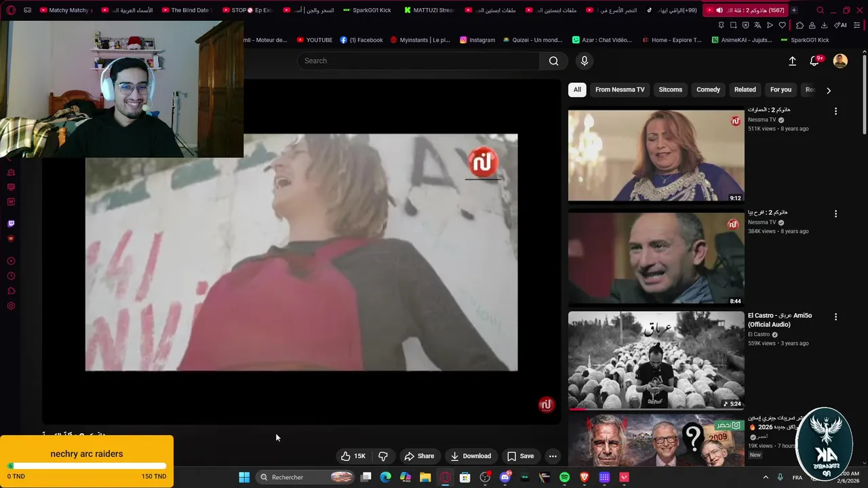Click the YouTube search input field
Screen dimensions: 868x488
pyautogui.click(x=418, y=61)
